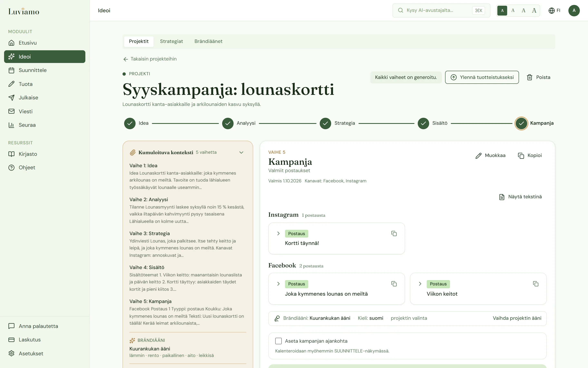This screenshot has width=588, height=368.
Task: Copy the Viikon keitot post
Action: (x=536, y=284)
